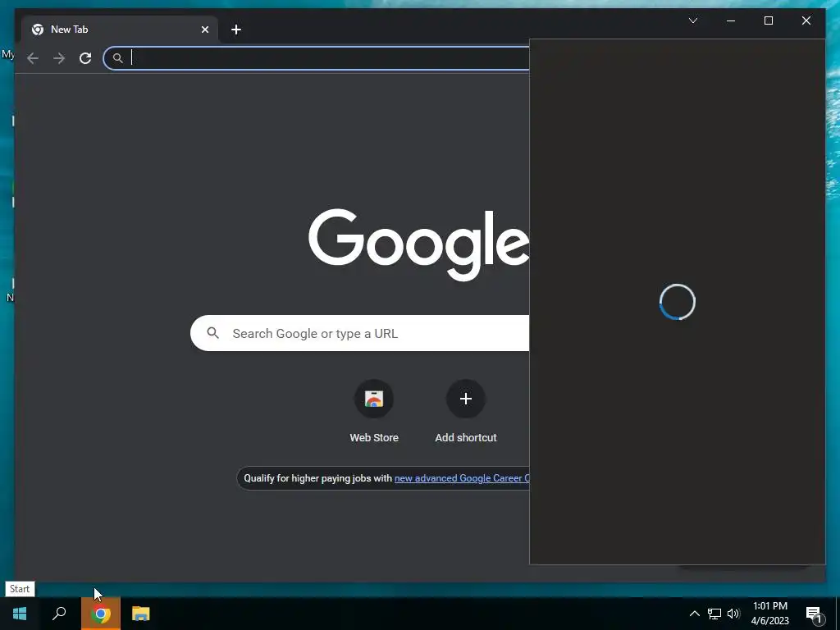Open the Windows Start menu
The height and width of the screenshot is (630, 840).
[20, 614]
